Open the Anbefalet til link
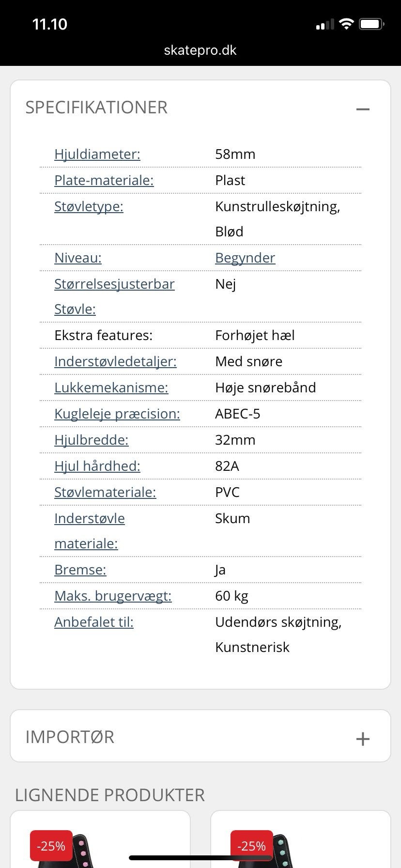Image resolution: width=401 pixels, height=868 pixels. point(94,622)
